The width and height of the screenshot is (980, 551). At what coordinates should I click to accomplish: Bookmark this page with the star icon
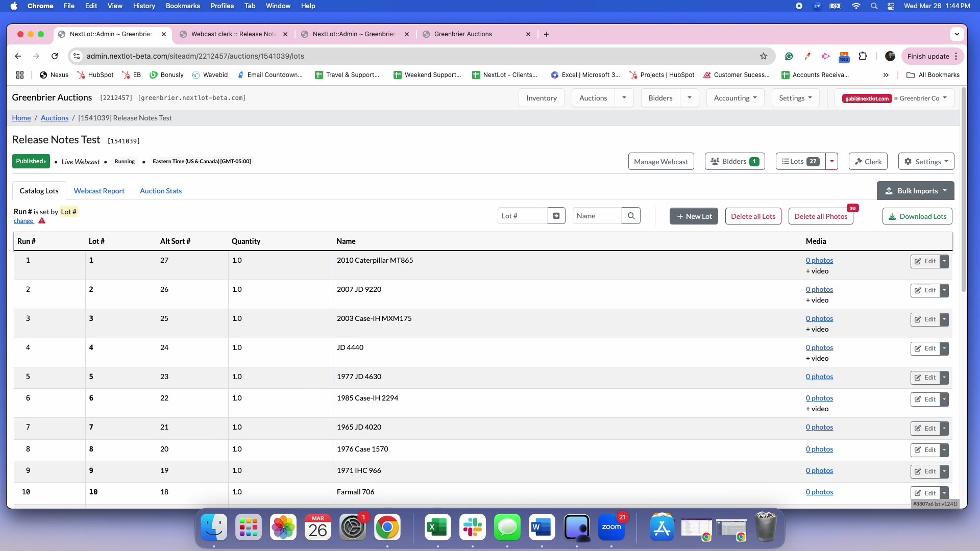click(763, 56)
